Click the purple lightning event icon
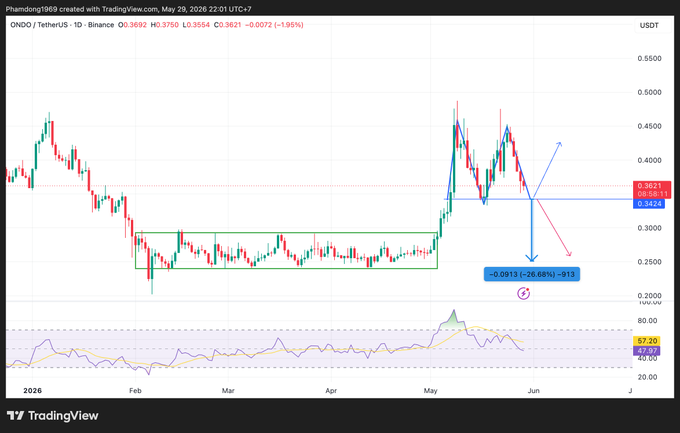Screen dimensions: 680x433 (x=523, y=294)
